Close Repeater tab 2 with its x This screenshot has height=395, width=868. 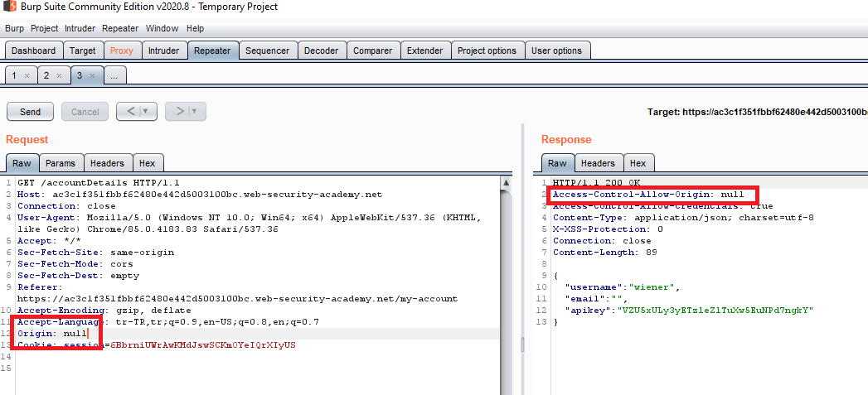click(59, 76)
